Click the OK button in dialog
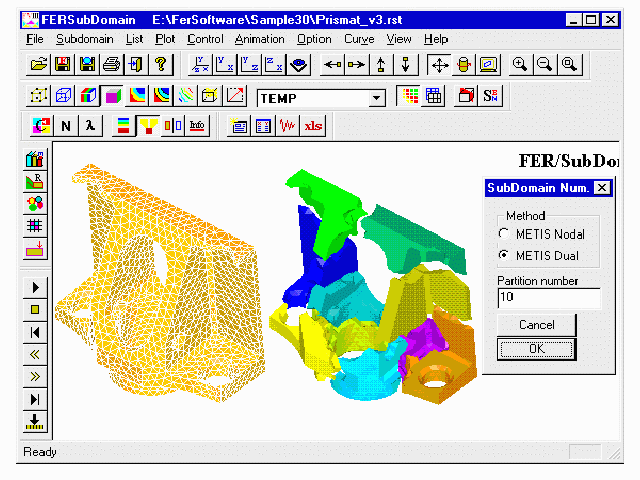Image resolution: width=640 pixels, height=480 pixels. coord(537,349)
